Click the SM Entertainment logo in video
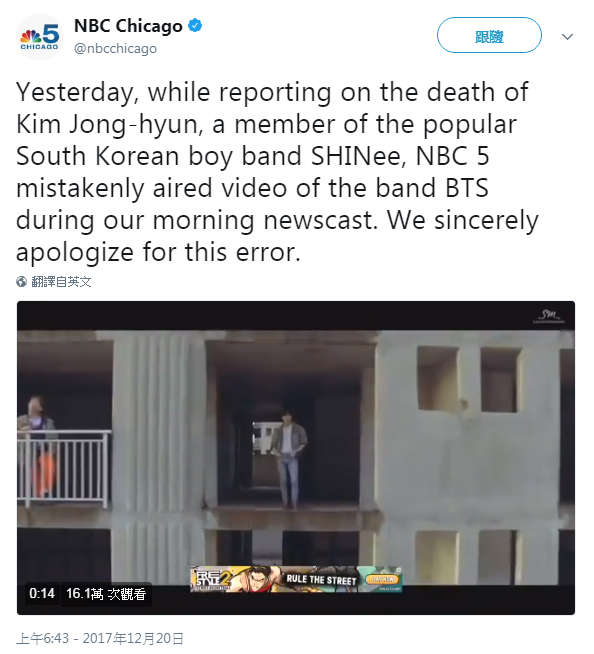Screen dimensions: 594x654 549,316
